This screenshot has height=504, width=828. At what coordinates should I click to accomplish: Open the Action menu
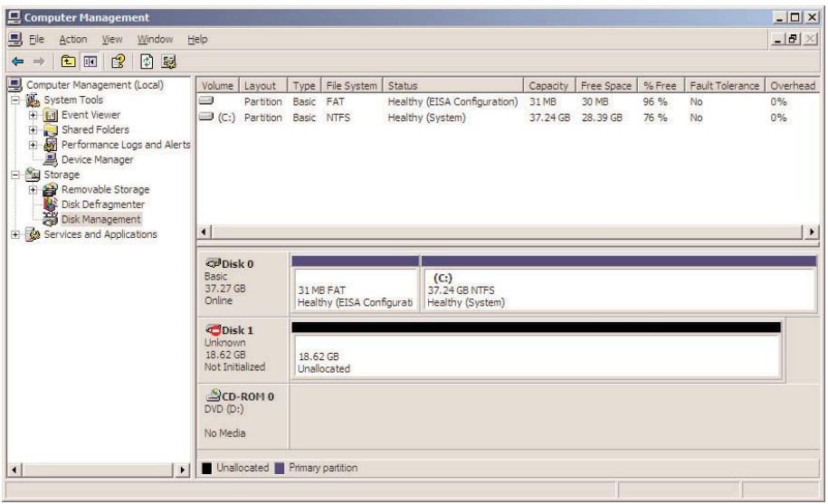tap(73, 39)
